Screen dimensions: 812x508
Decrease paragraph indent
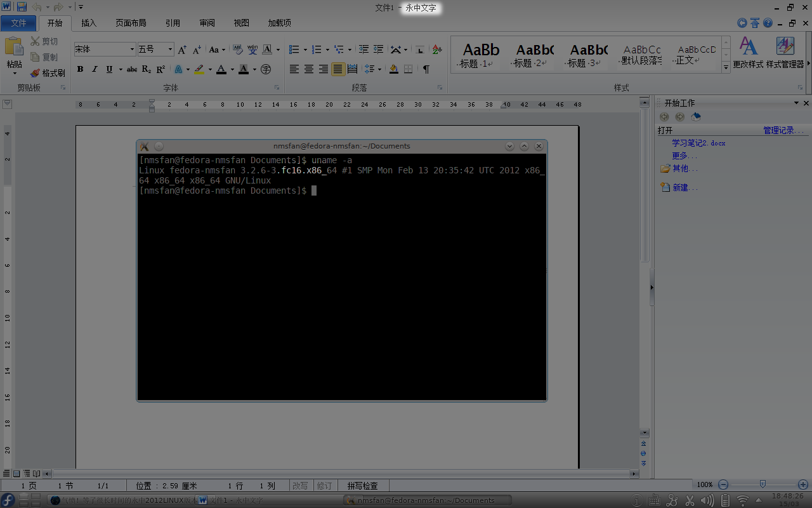[363, 50]
